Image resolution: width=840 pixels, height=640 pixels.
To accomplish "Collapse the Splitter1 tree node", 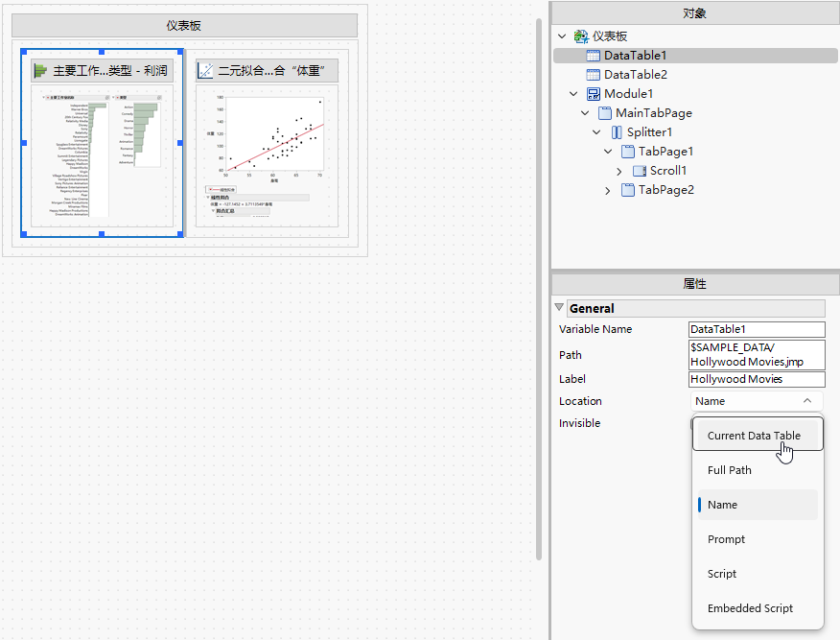I will click(x=596, y=132).
